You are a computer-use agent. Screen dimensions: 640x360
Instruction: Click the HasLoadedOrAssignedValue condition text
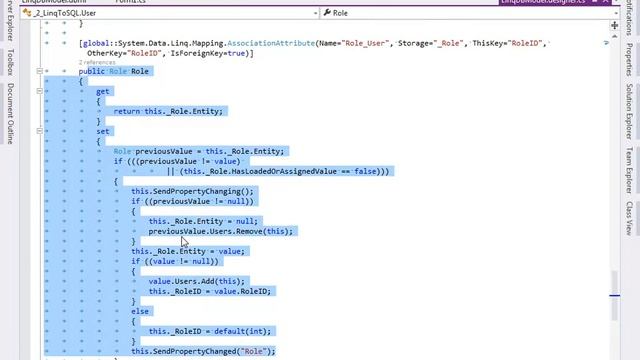point(284,171)
